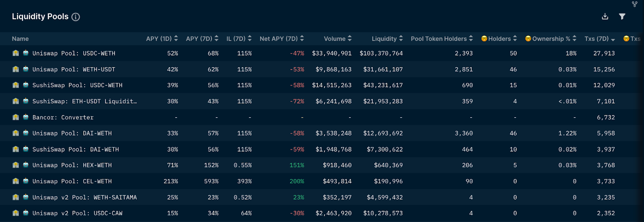Image resolution: width=644 pixels, height=222 pixels.
Task: Click the Liquidity Pools panel title
Action: [x=40, y=16]
